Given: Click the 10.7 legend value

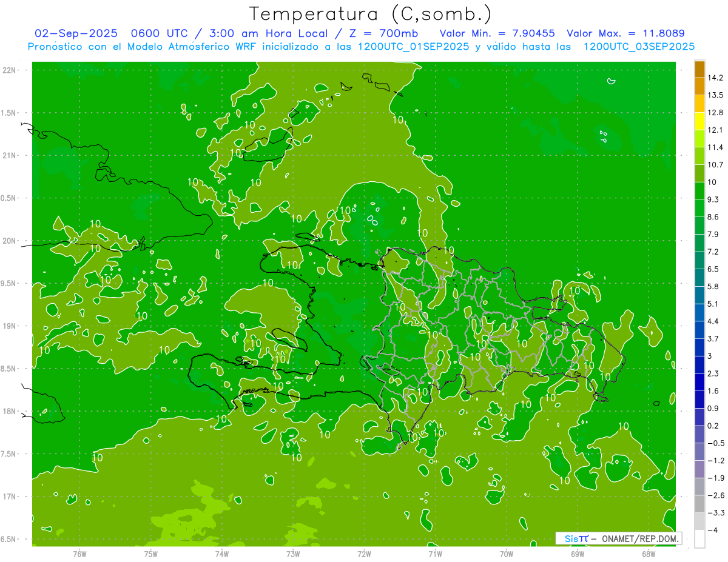Looking at the screenshot, I should point(715,164).
